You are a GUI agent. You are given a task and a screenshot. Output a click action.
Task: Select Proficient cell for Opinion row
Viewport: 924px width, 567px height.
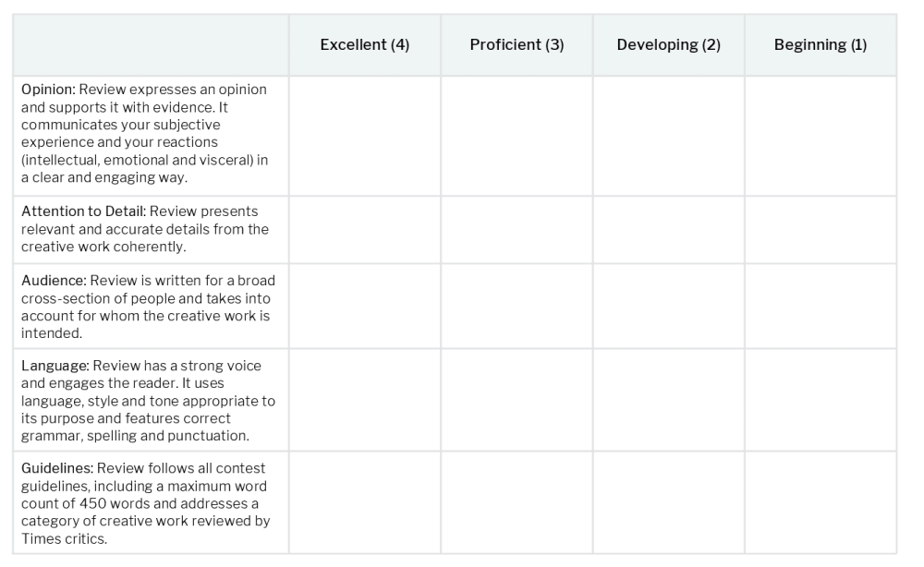(x=517, y=136)
